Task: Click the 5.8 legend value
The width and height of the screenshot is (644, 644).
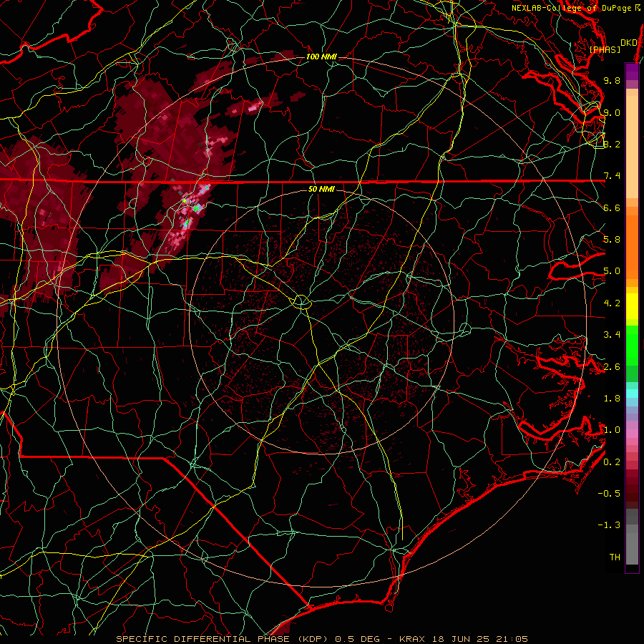Action: pyautogui.click(x=612, y=240)
